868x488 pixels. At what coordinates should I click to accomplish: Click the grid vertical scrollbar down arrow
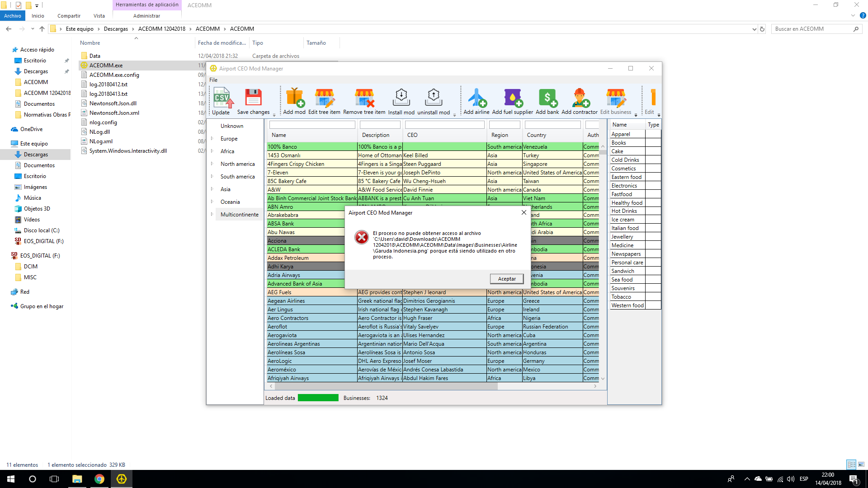pos(603,379)
